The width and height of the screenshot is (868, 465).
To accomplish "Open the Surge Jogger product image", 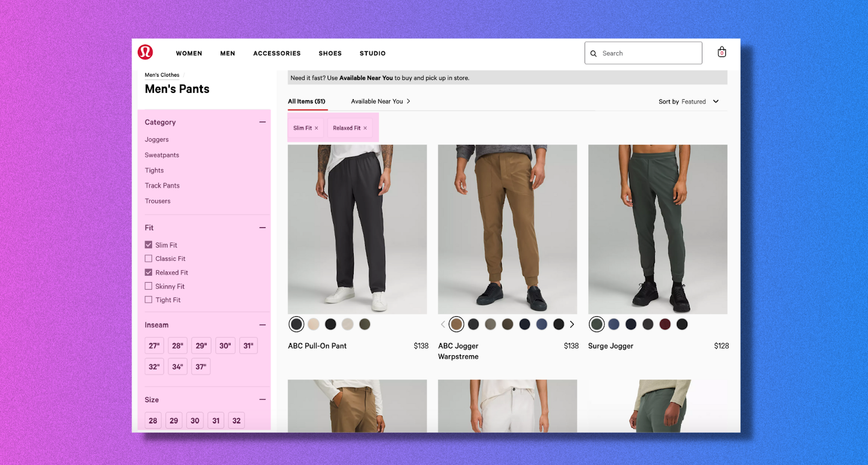I will tap(658, 229).
